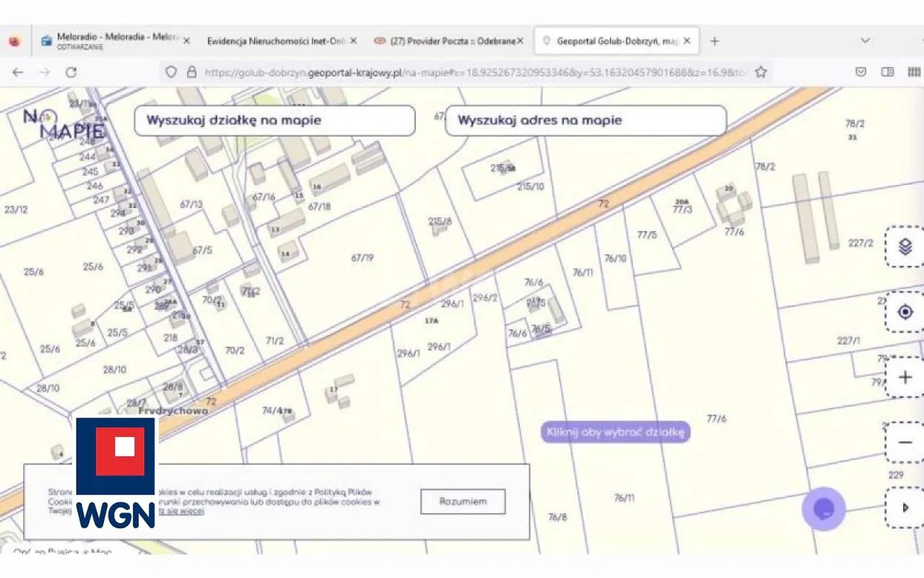Focus the 'Wyszukaj adres na mapie' field
Screen dimensions: 924x578
(x=585, y=121)
